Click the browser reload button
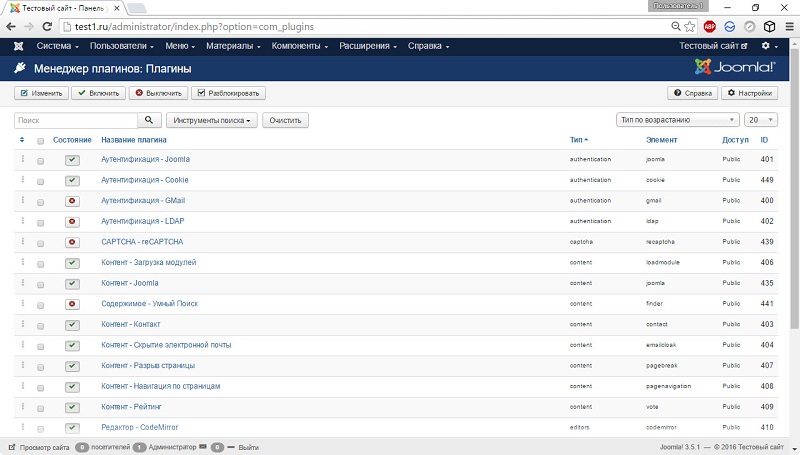Viewport: 800px width, 455px height. coord(47,27)
